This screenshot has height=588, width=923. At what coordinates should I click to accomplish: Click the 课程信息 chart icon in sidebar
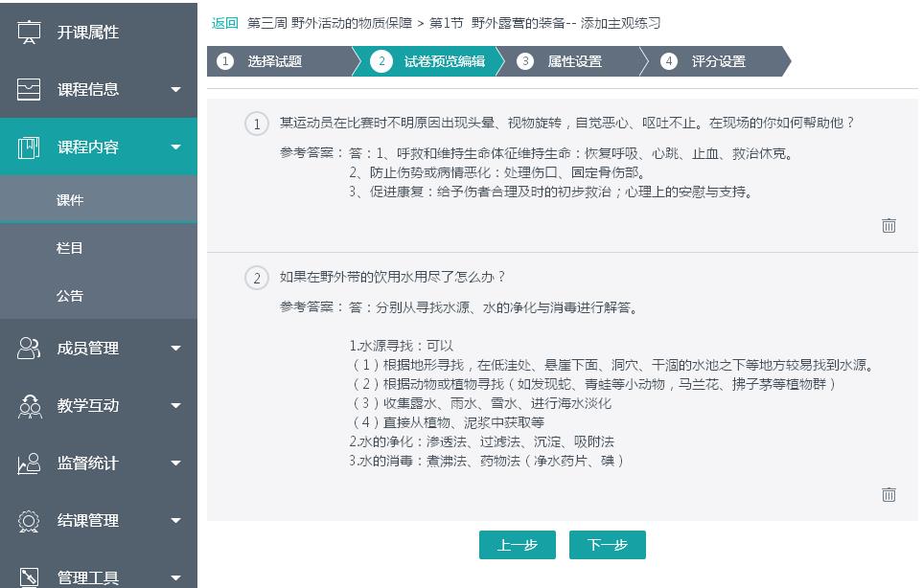coord(30,90)
